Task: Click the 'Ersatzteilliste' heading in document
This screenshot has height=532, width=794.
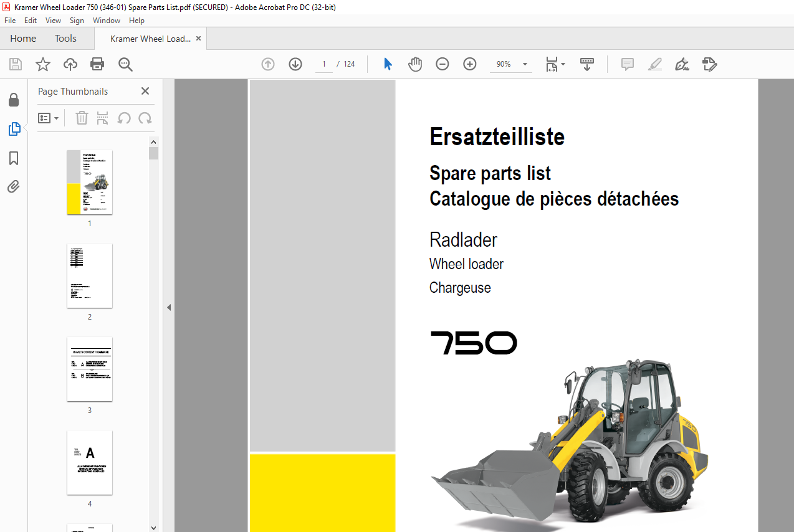Action: pyautogui.click(x=497, y=136)
